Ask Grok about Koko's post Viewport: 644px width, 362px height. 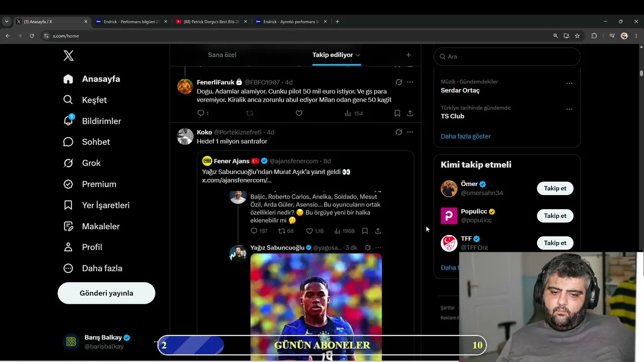point(398,132)
